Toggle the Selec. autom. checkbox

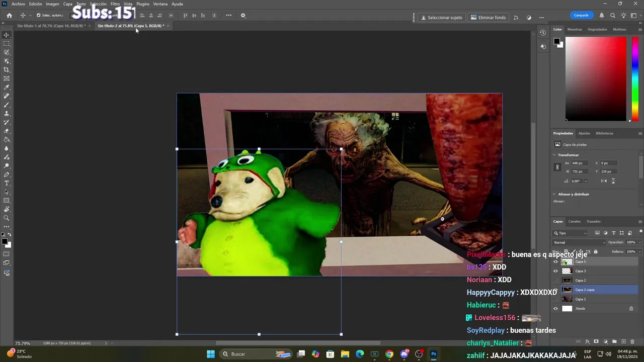[x=39, y=16]
